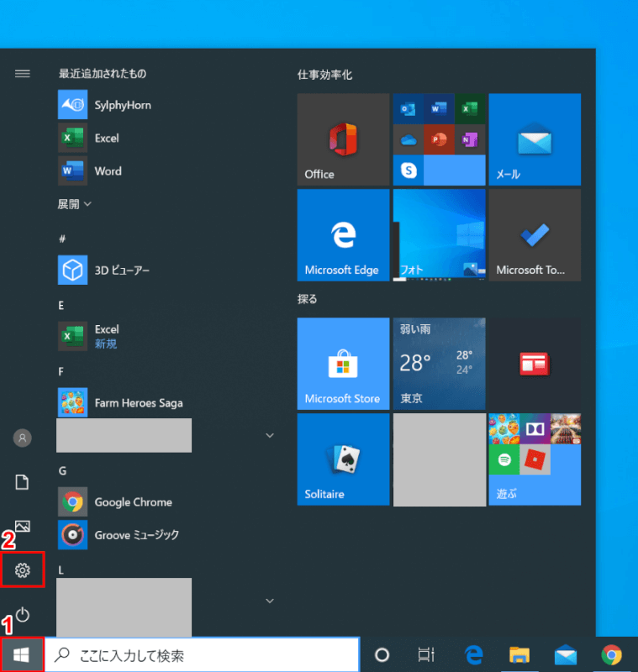Open the Pictures folder icon

[x=23, y=526]
